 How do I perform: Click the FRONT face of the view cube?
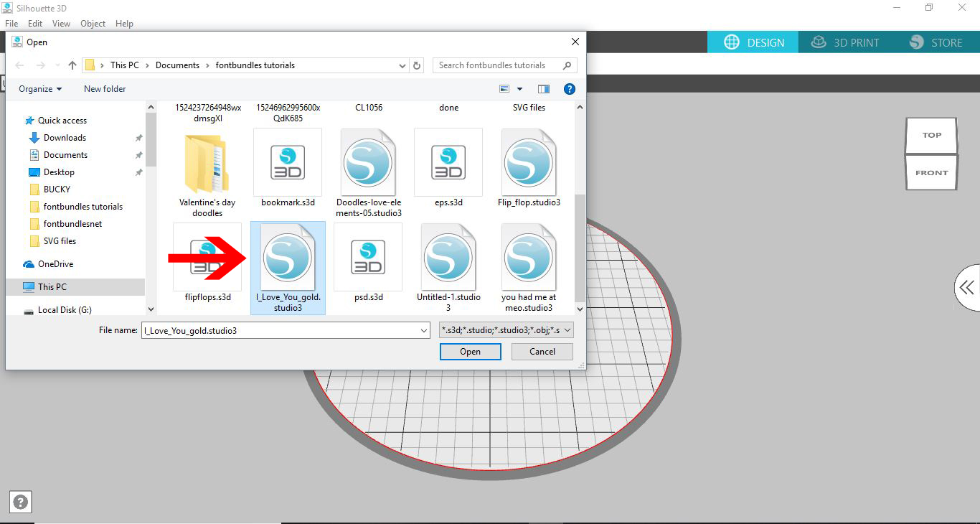point(931,172)
